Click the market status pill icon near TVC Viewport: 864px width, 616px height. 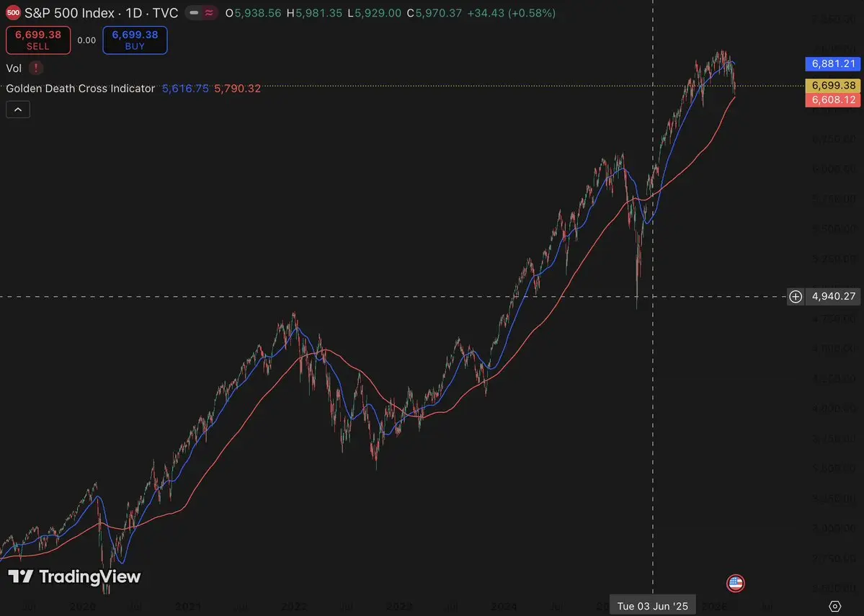201,13
